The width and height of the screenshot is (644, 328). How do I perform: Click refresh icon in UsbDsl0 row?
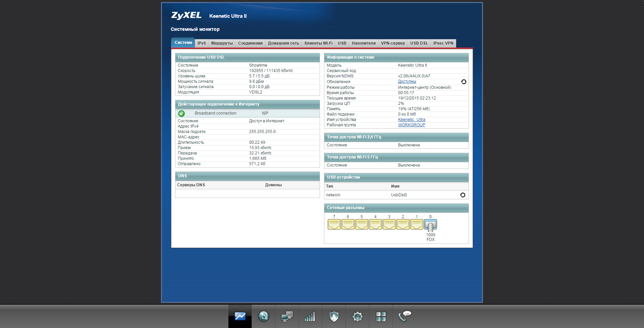click(463, 195)
